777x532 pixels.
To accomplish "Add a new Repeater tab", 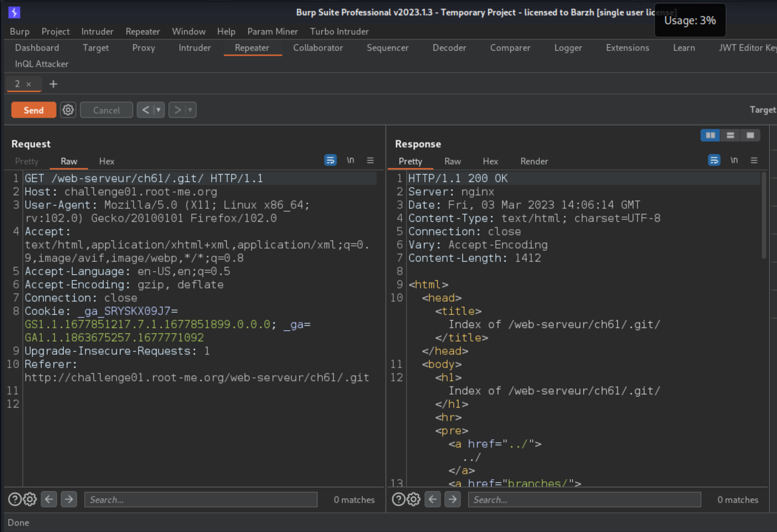I will point(53,84).
